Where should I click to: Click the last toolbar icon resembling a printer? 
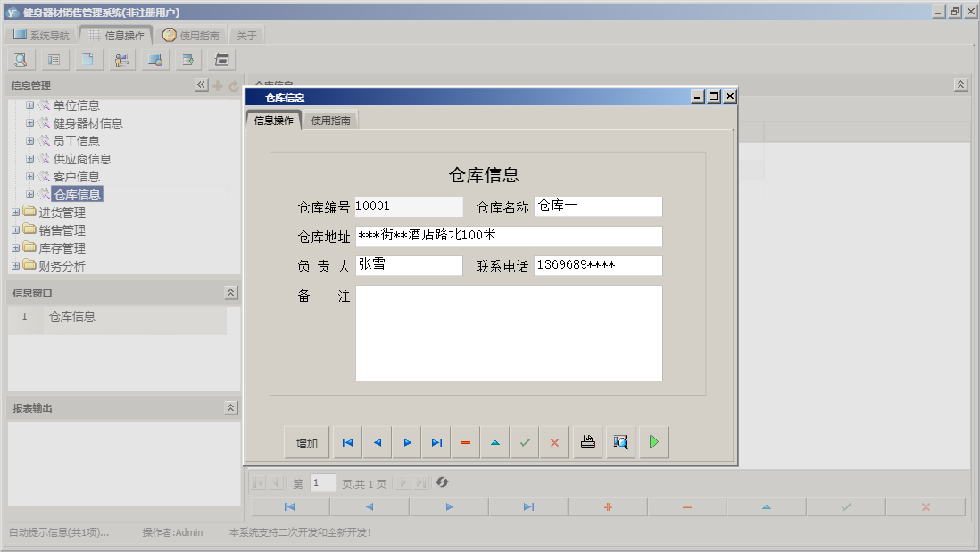point(220,59)
